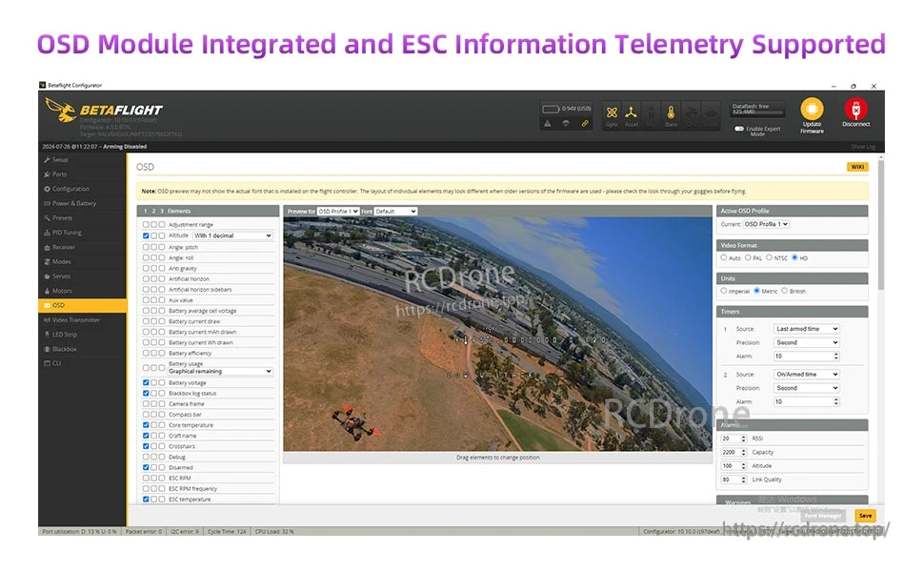Click the yellow link status icon

click(x=585, y=123)
